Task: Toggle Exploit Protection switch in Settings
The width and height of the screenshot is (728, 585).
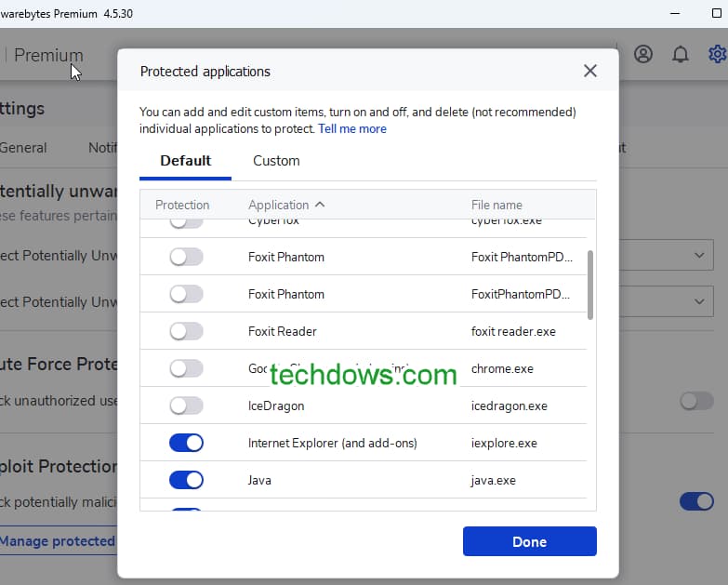Action: [x=696, y=501]
